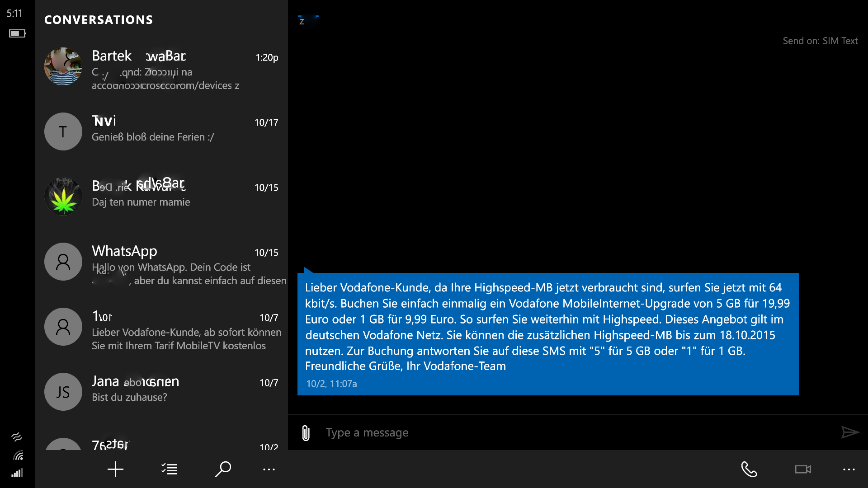Open conversation list more options ellipsis
868x488 pixels.
click(x=269, y=469)
